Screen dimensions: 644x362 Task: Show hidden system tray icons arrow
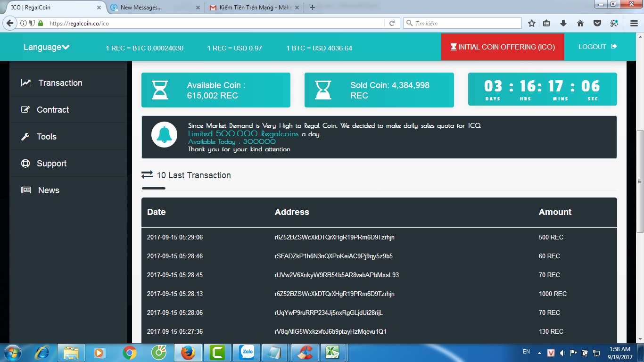tap(540, 353)
